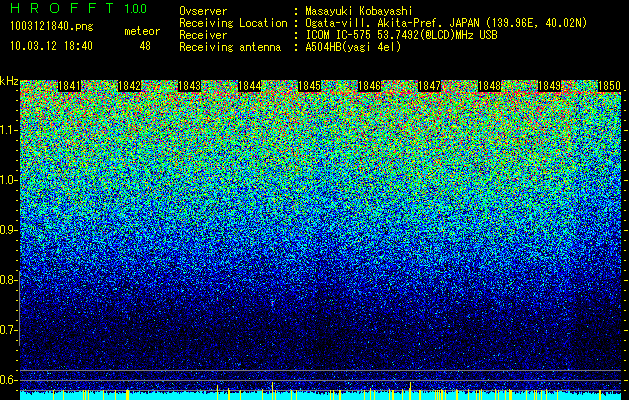Viewport: 629px width, 400px height.
Task: Click the kHz axis unit label
Action: [x=9, y=81]
